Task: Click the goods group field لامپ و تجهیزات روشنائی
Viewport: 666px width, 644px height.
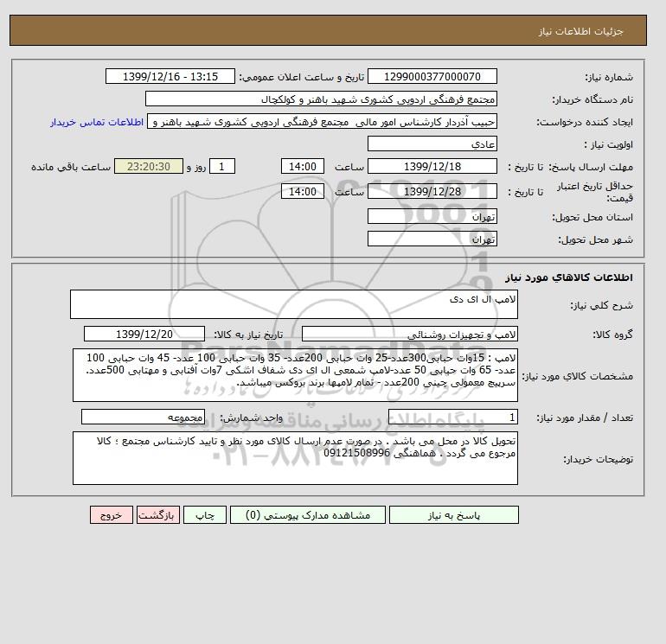Action: tap(410, 334)
